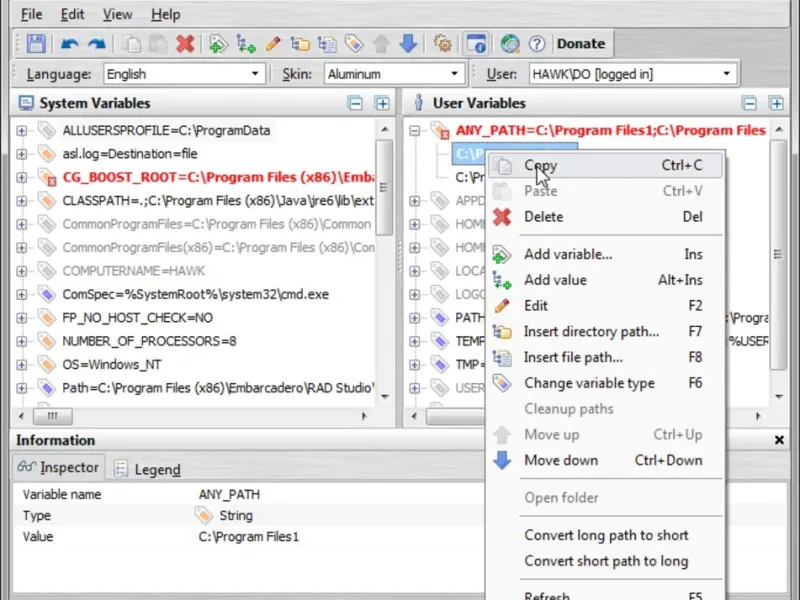Viewport: 800px width, 600px height.
Task: Collapse the ANY_PATH variable node
Action: [415, 131]
